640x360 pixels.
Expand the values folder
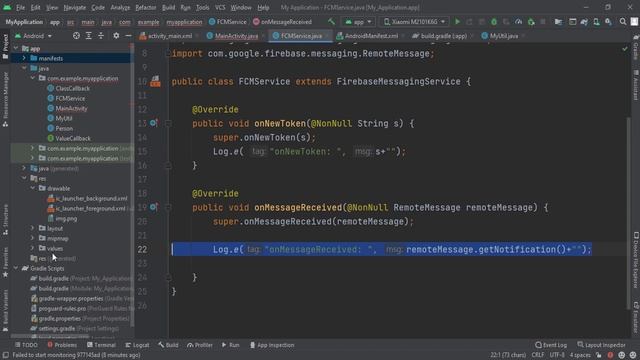click(x=33, y=248)
